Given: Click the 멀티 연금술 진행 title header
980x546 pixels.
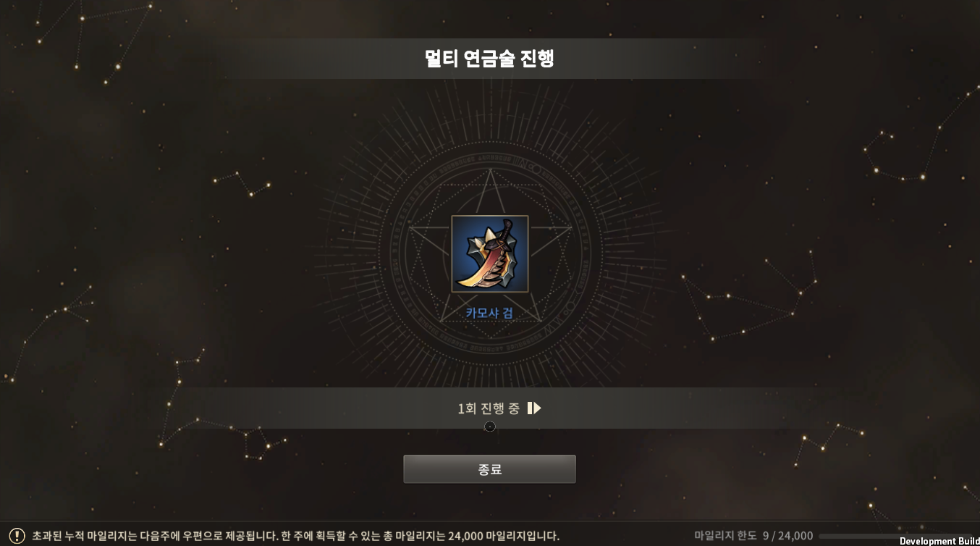Looking at the screenshot, I should pos(490,59).
